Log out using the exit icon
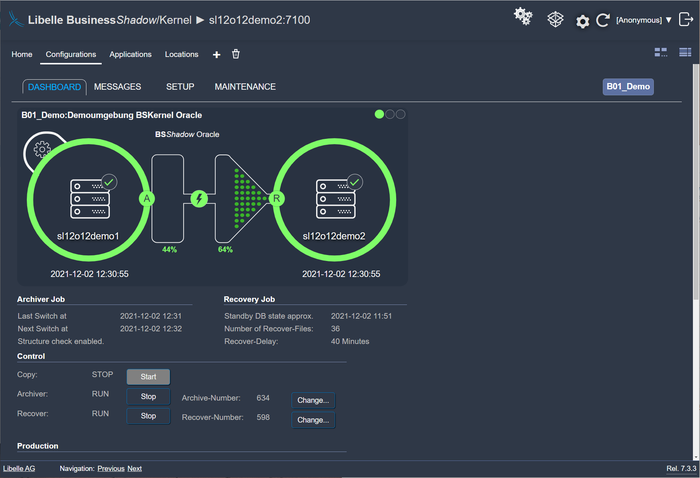 pos(685,19)
